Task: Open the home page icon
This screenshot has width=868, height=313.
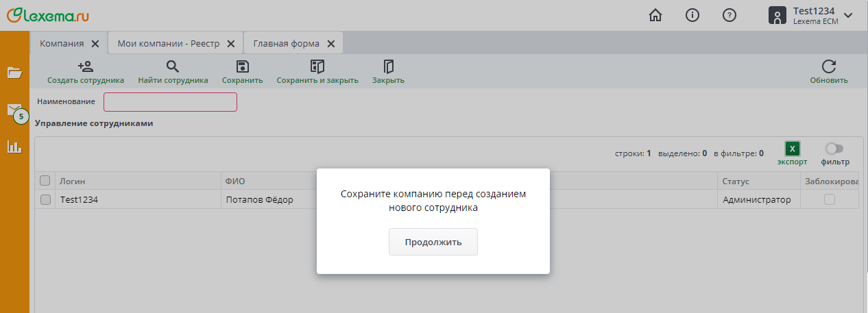Action: 655,15
